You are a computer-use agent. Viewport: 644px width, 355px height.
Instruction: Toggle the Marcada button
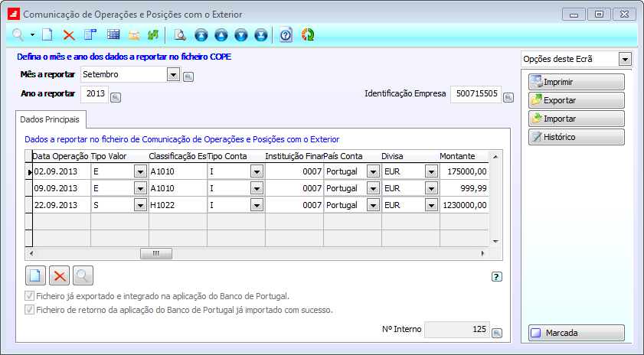coord(576,334)
